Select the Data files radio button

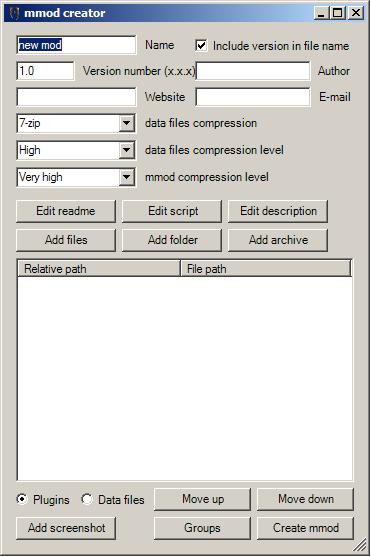click(x=86, y=499)
